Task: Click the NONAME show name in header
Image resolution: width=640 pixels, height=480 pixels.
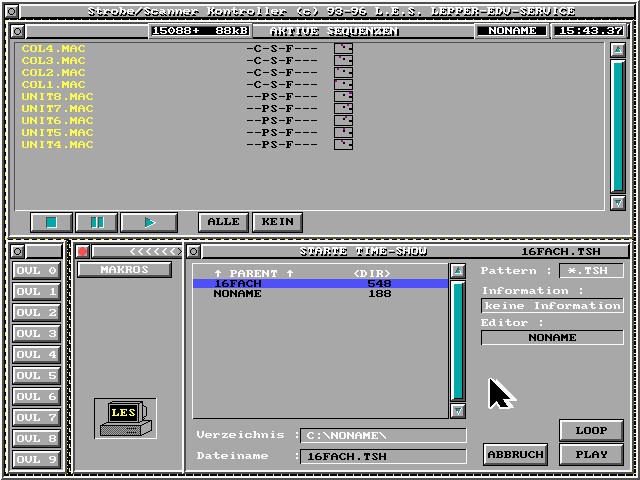Action: [x=512, y=31]
